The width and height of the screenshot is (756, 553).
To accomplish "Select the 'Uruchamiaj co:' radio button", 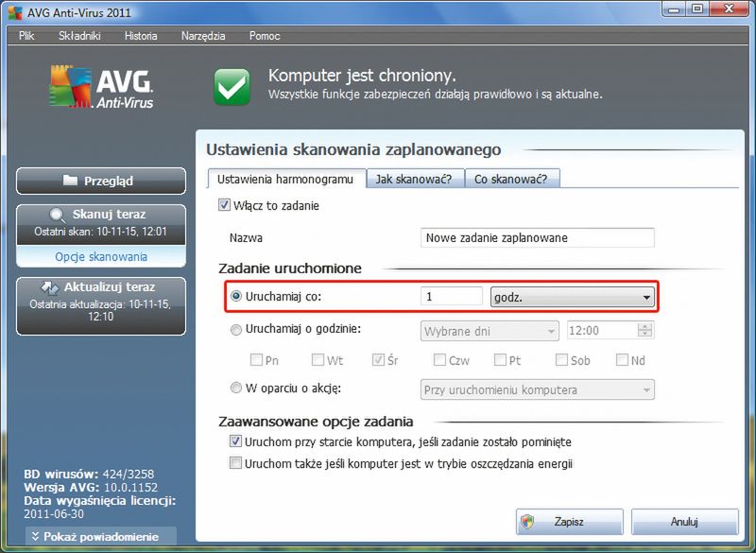I will [235, 296].
